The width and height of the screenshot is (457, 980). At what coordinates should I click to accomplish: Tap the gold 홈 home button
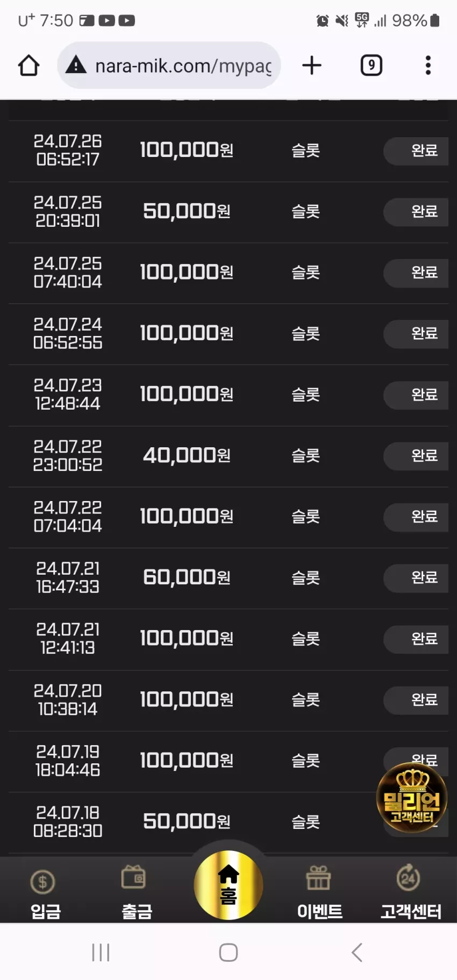click(228, 885)
